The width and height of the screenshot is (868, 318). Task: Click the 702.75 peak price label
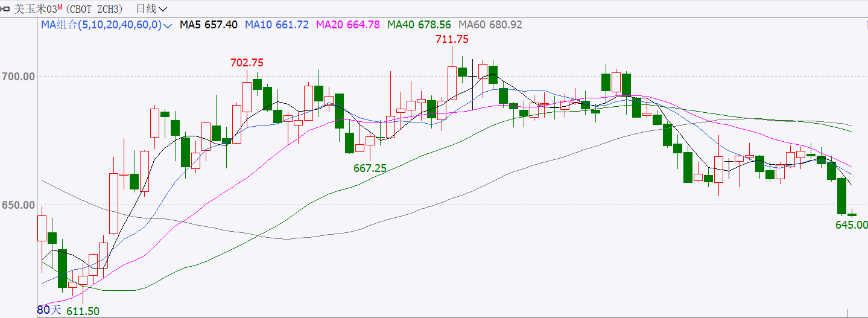pos(247,63)
